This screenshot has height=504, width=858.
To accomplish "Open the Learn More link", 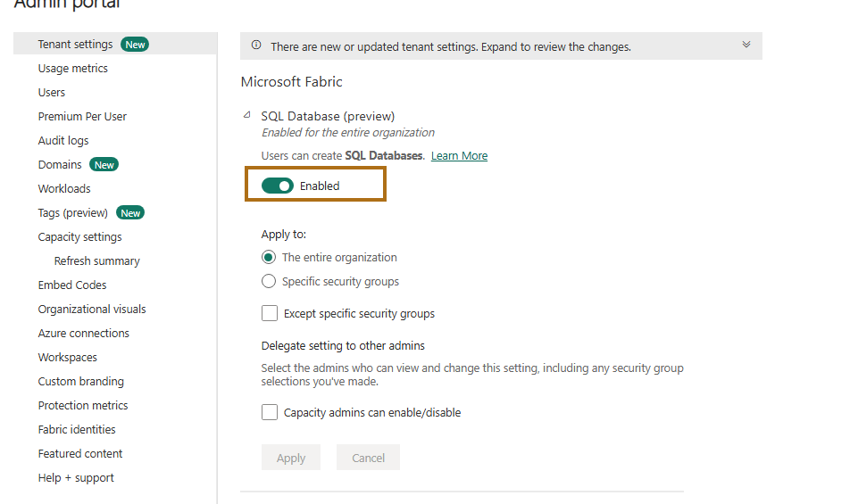I will (459, 156).
